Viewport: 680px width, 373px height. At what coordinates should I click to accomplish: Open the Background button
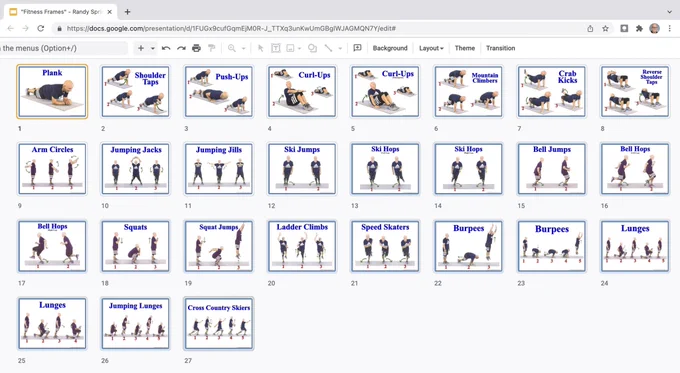point(390,48)
